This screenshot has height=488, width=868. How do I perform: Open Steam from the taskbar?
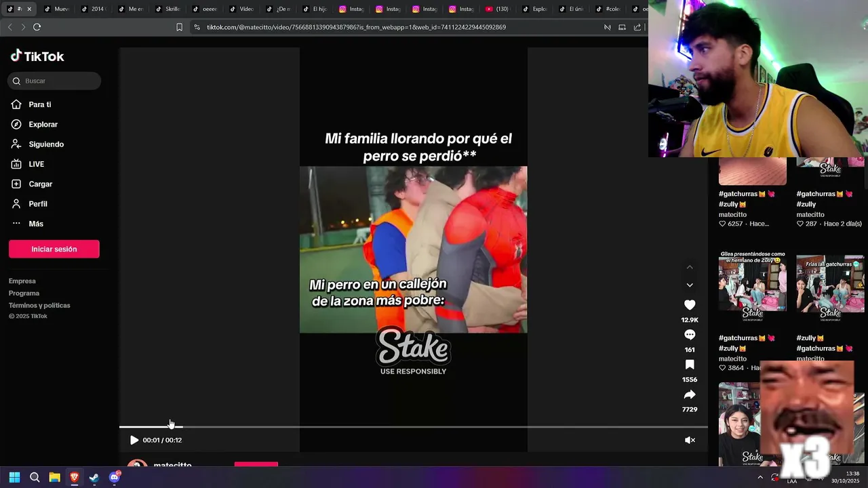pos(94,477)
